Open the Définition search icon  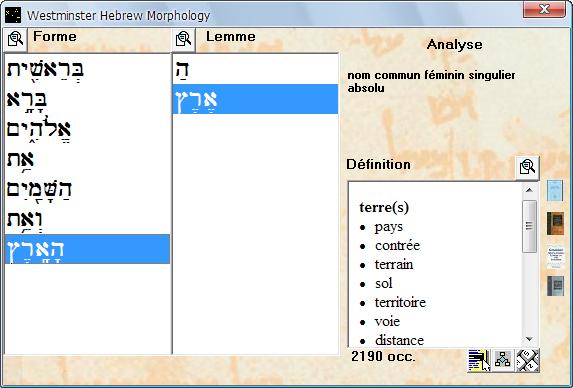527,168
